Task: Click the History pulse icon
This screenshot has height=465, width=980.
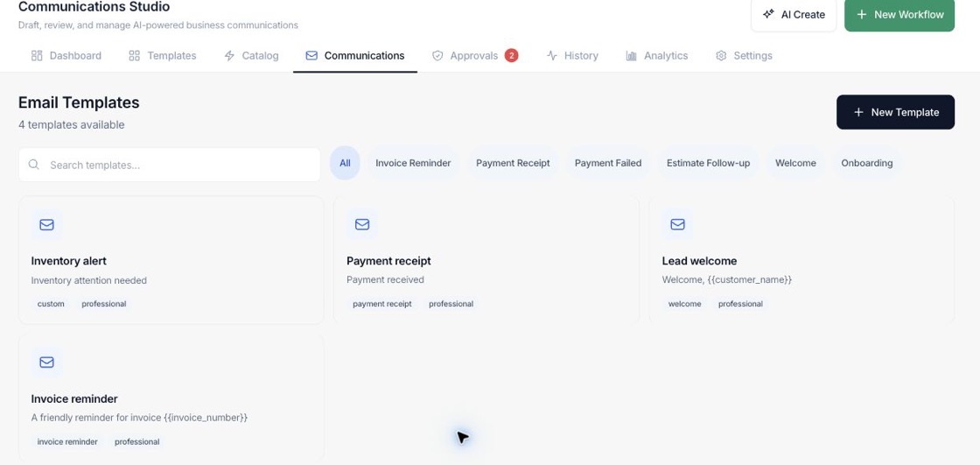Action: click(552, 56)
